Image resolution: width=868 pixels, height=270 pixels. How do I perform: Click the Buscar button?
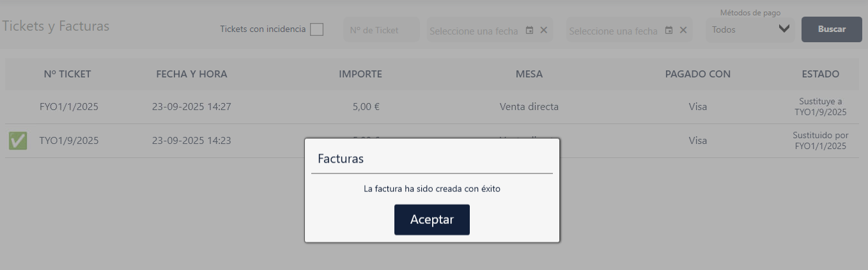coord(832,29)
